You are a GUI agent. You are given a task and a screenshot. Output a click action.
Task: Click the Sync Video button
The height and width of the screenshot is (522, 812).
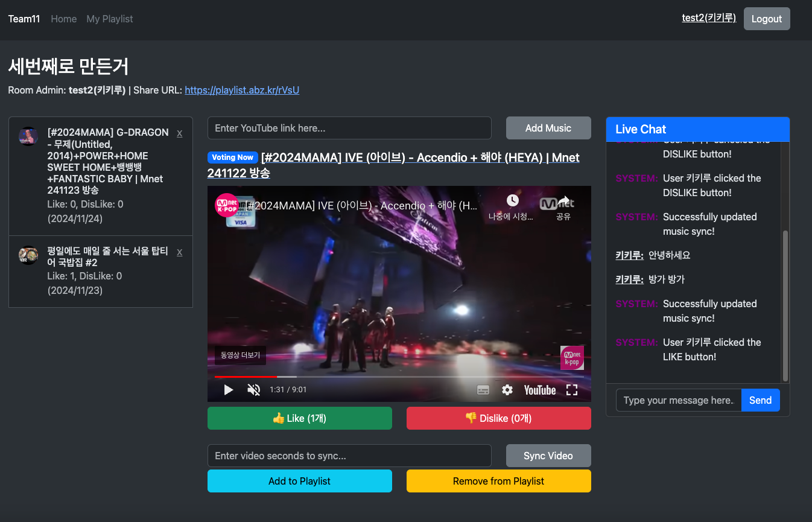click(x=548, y=456)
